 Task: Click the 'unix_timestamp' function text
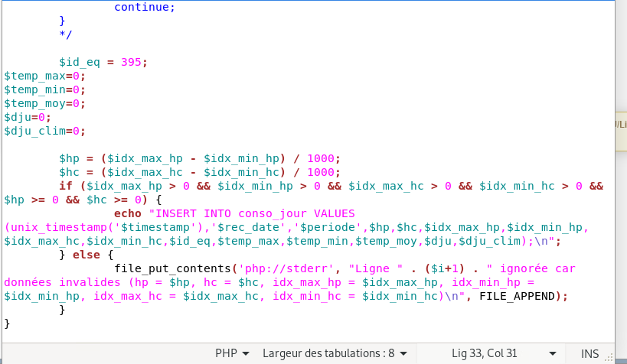pyautogui.click(x=59, y=227)
